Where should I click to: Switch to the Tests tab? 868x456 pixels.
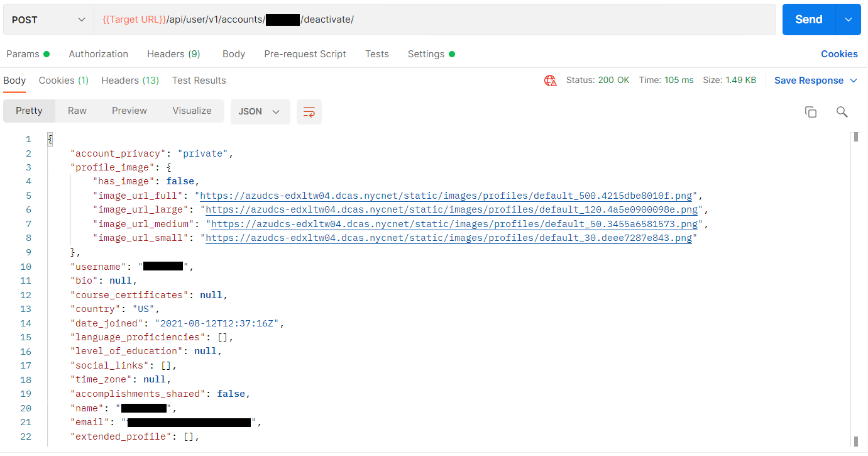pyautogui.click(x=377, y=54)
